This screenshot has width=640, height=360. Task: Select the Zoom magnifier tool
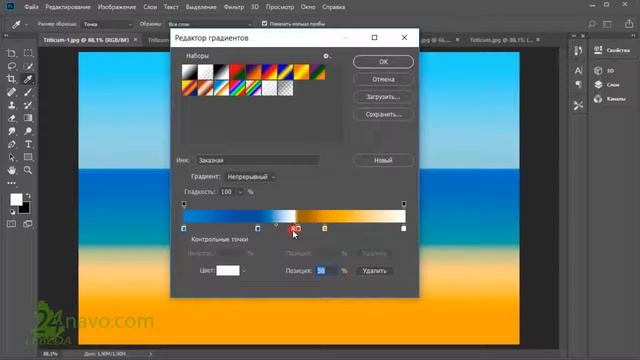click(28, 170)
